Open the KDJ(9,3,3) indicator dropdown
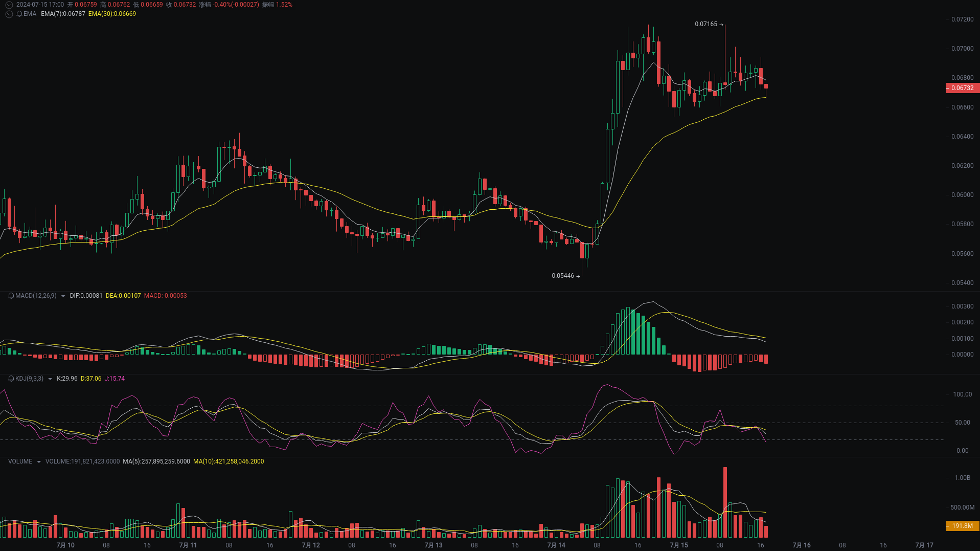Image resolution: width=980 pixels, height=551 pixels. (49, 379)
